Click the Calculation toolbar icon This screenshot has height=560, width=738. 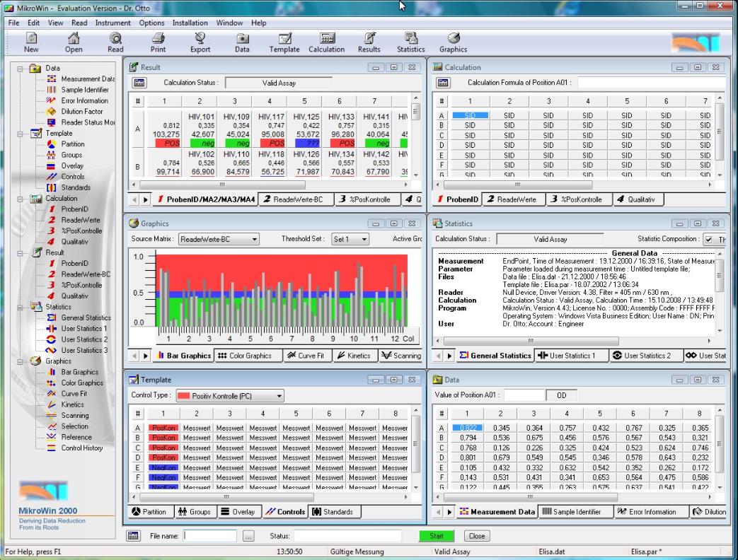click(327, 42)
